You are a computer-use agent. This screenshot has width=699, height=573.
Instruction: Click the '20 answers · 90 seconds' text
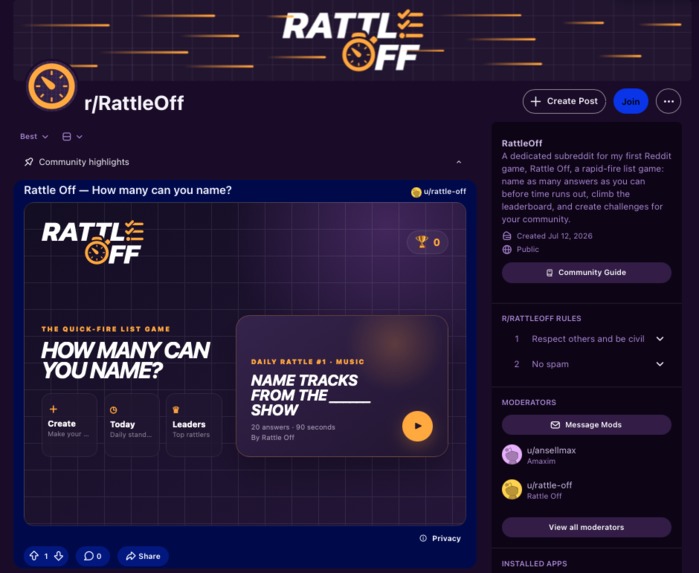click(x=293, y=427)
